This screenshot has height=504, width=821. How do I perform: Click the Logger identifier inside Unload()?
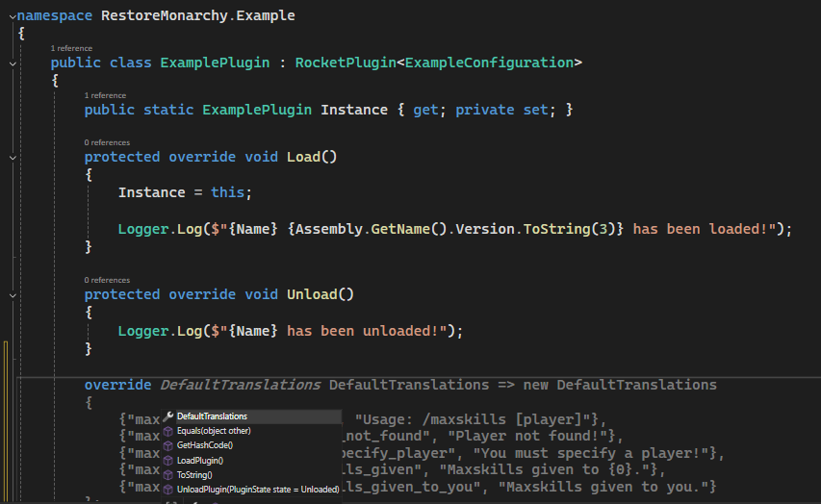point(143,331)
